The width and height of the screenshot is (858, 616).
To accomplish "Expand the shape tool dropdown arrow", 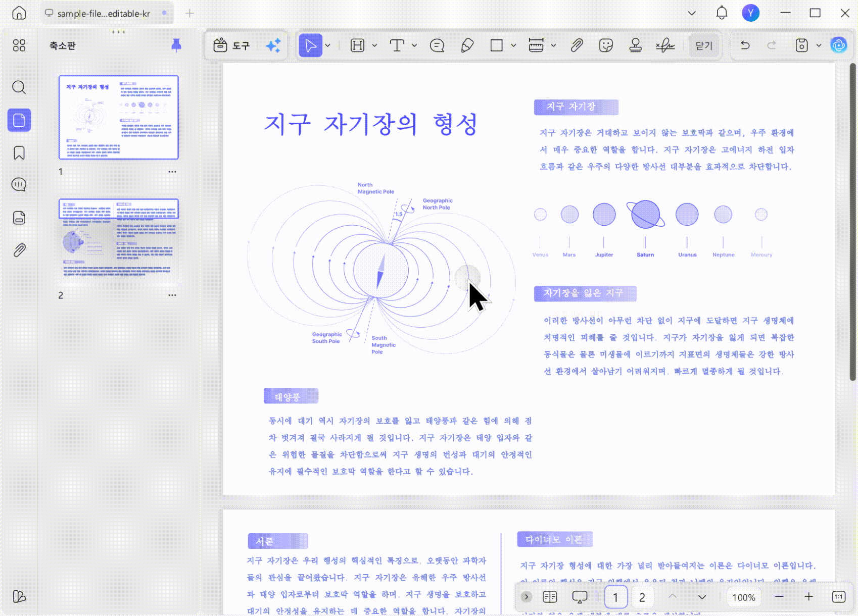I will pos(513,45).
